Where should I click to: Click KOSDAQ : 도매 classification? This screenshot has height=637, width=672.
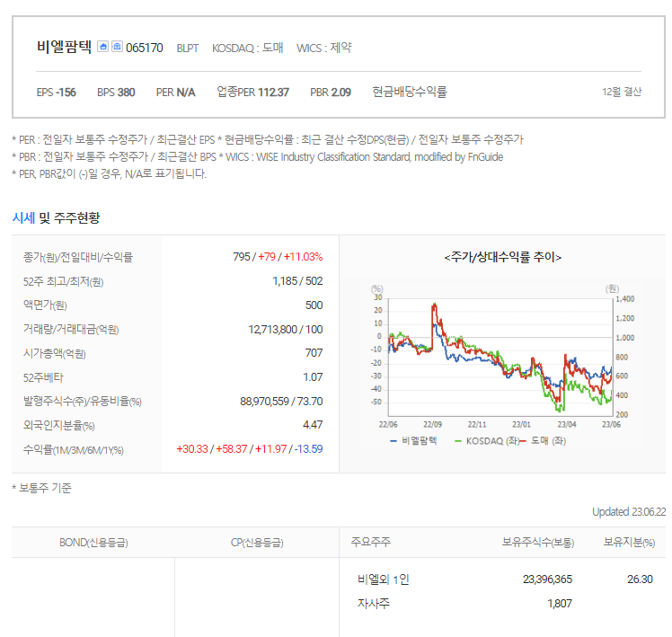248,48
